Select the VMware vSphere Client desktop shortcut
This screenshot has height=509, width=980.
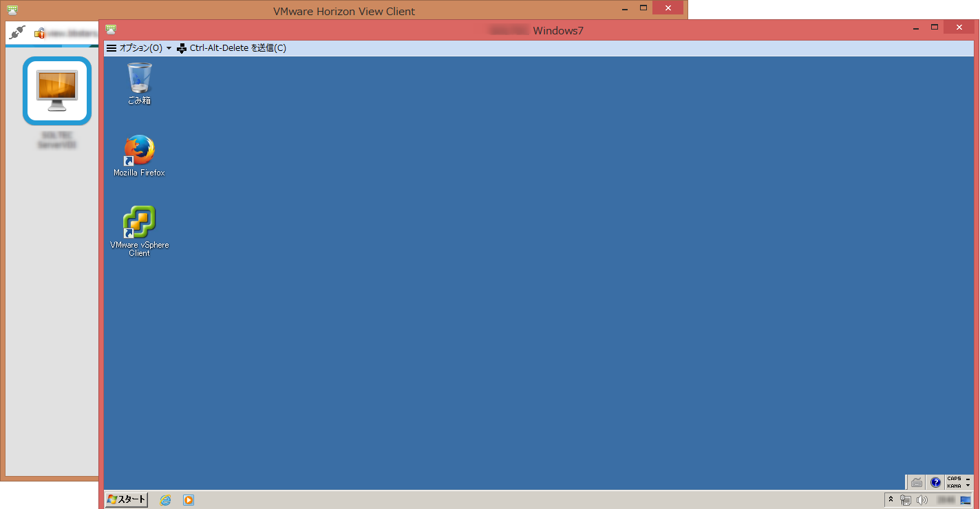pos(139,231)
